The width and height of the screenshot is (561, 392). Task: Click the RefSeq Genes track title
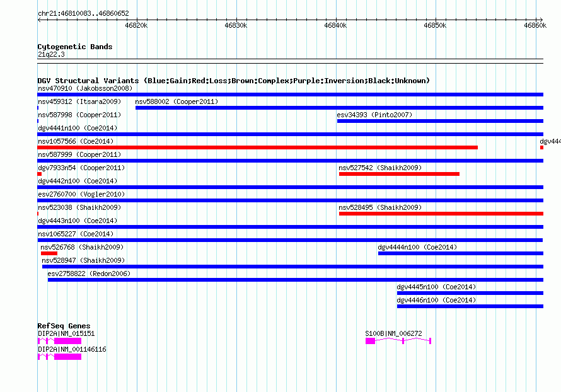pyautogui.click(x=64, y=326)
